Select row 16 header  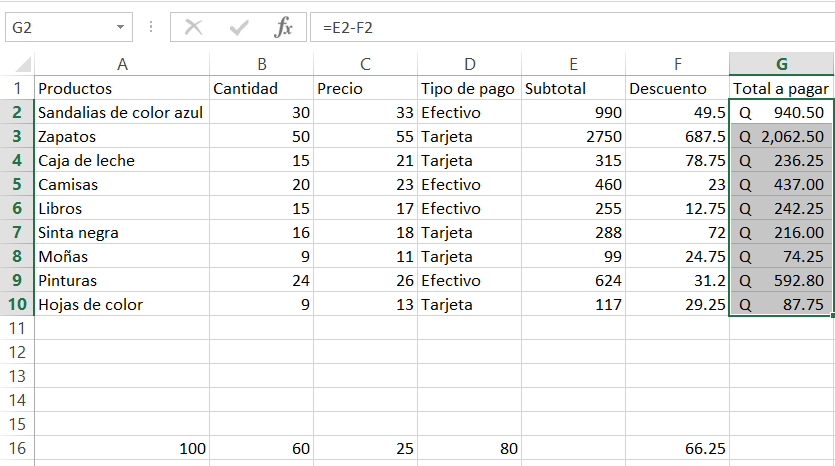click(x=17, y=448)
